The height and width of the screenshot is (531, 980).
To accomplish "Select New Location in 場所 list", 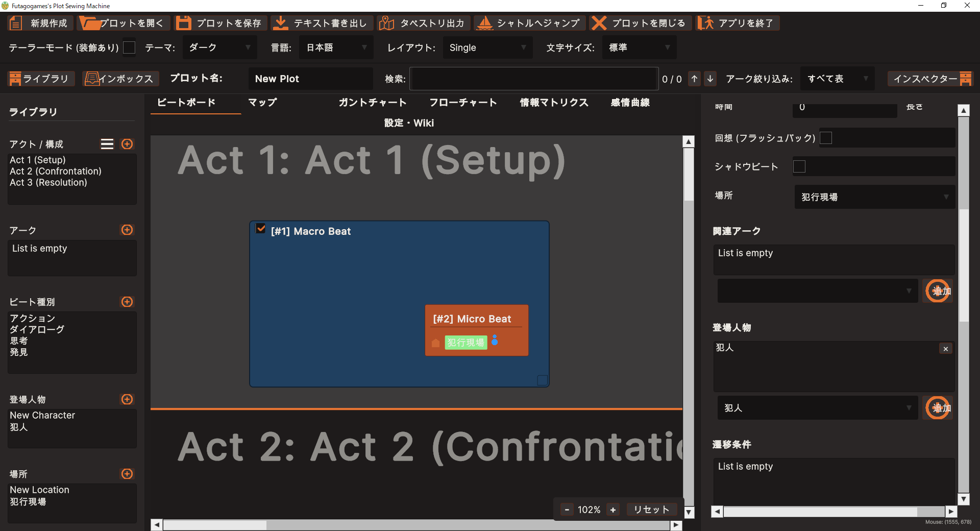I will click(x=39, y=490).
